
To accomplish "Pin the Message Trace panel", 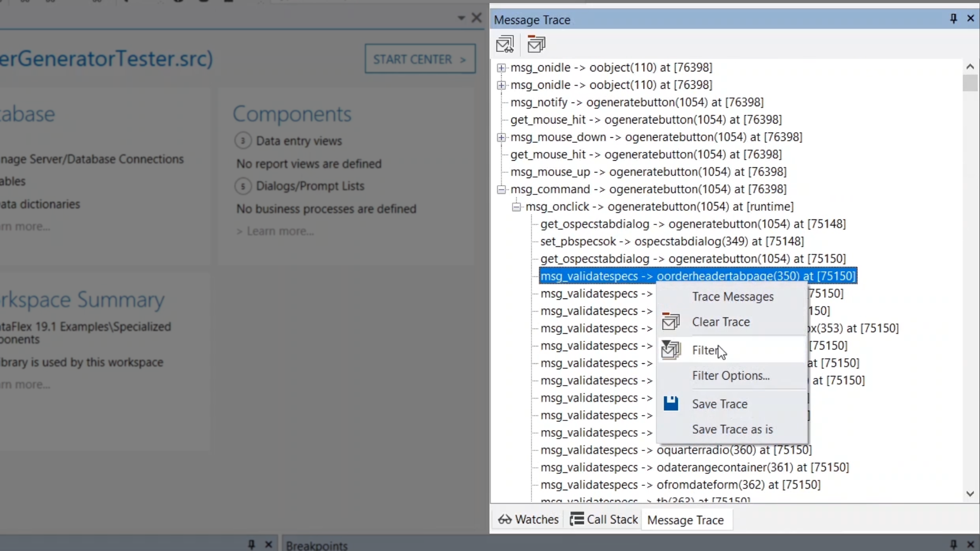I will coord(953,19).
